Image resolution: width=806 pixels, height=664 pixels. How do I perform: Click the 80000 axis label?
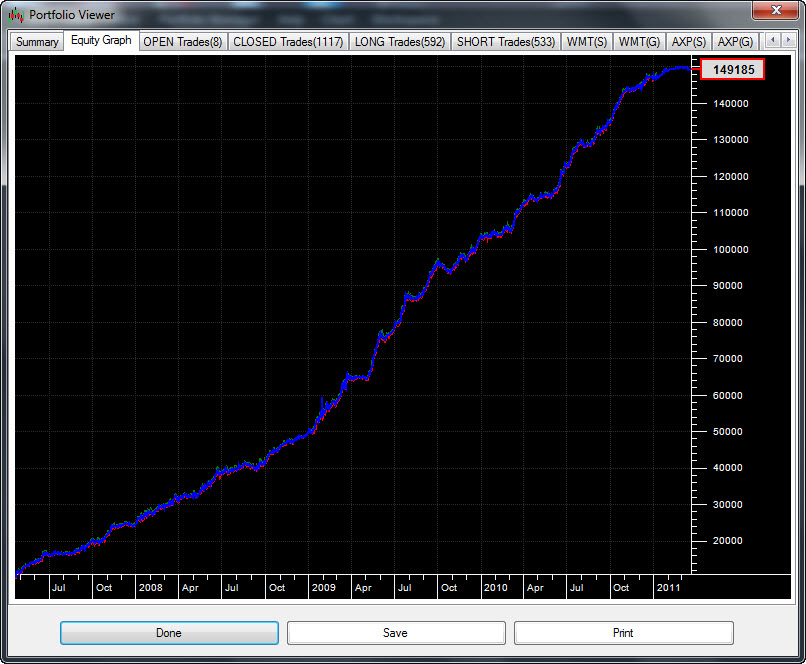[x=727, y=322]
